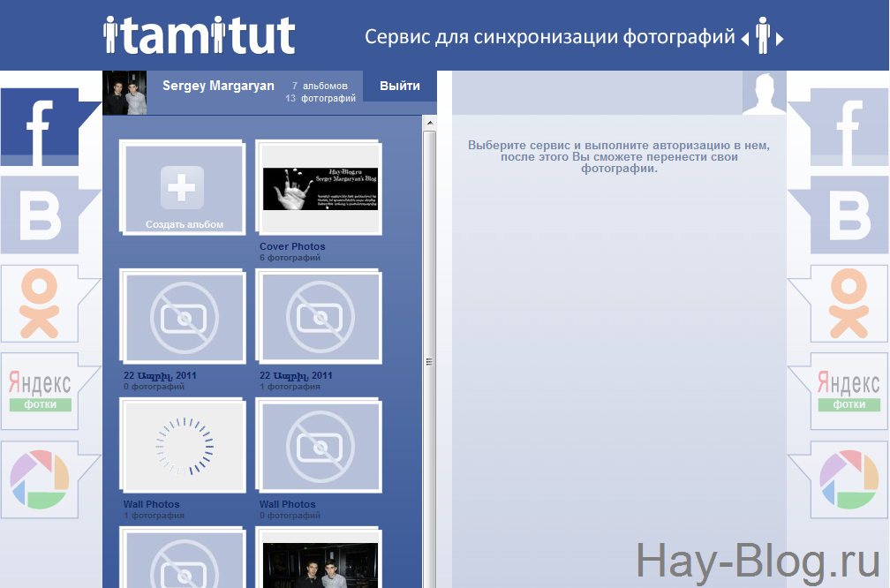Click the empty avatar placeholder on right panel
The image size is (890, 588).
764,93
